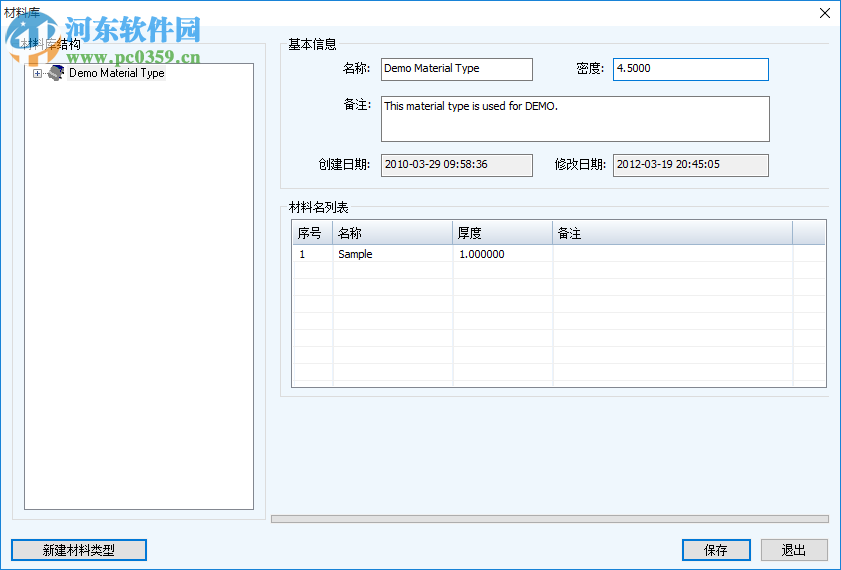
Task: Click the 退出 button
Action: pos(794,550)
